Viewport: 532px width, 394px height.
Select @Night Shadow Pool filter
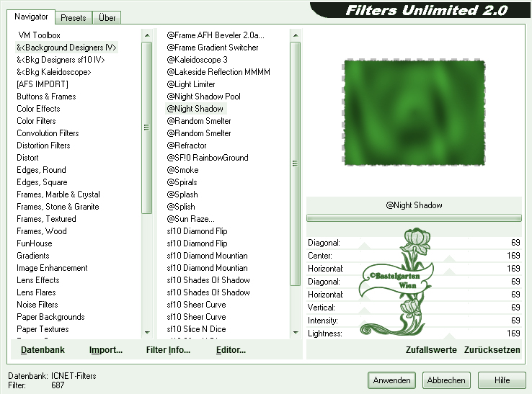point(203,97)
